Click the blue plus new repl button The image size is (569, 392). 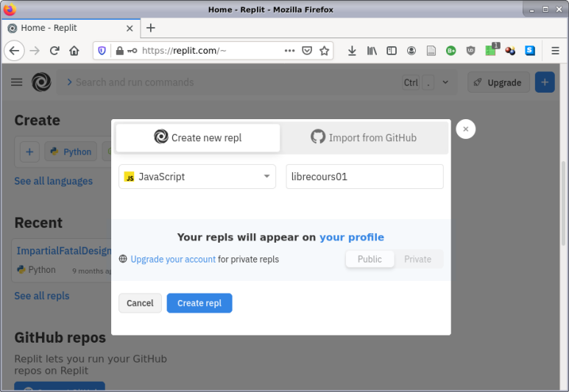click(545, 82)
